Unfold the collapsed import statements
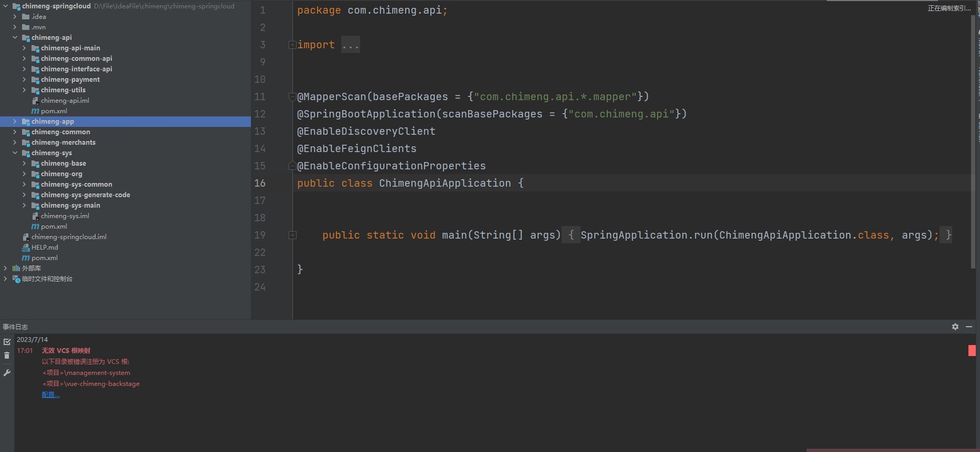This screenshot has width=980, height=452. (x=292, y=45)
